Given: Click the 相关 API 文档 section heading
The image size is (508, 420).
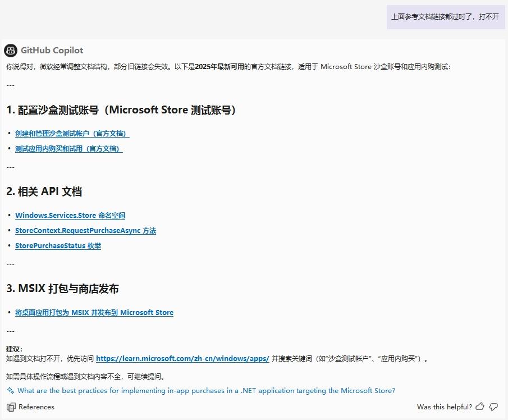Looking at the screenshot, I should (44, 191).
